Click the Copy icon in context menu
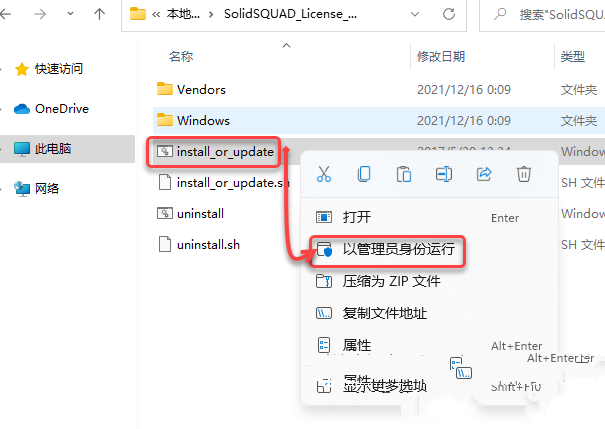The height and width of the screenshot is (429, 605). (364, 174)
